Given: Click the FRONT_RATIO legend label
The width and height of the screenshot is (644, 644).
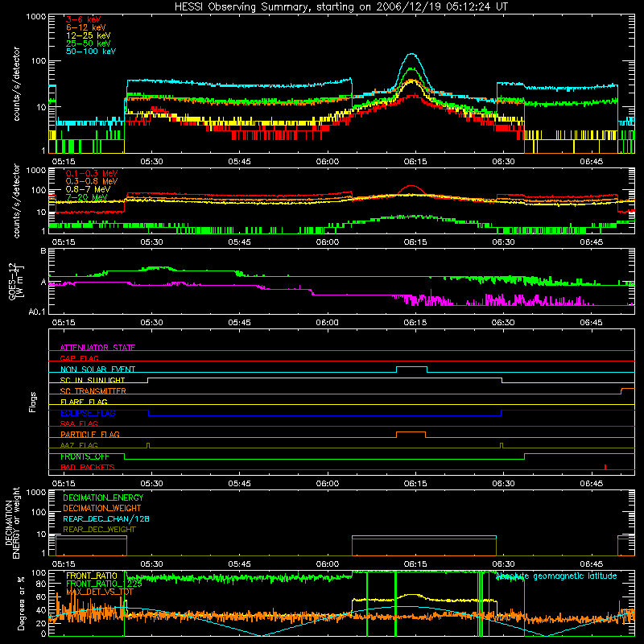Looking at the screenshot, I should [x=92, y=576].
